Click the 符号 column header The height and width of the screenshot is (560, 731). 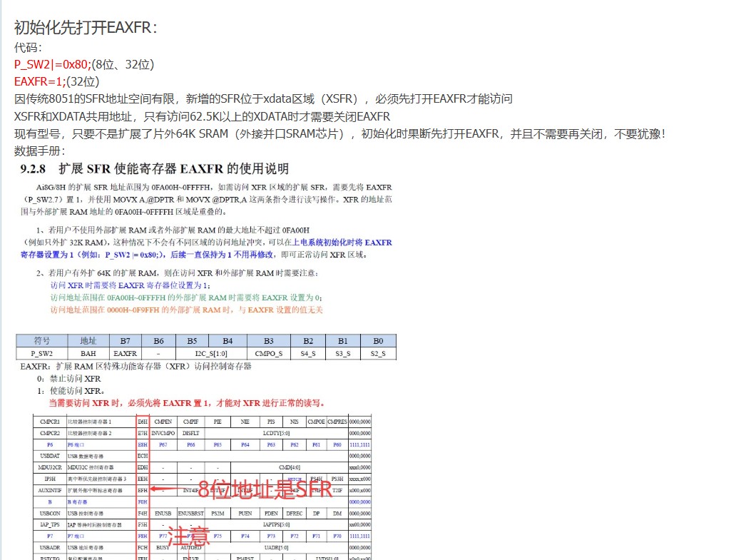[x=42, y=341]
